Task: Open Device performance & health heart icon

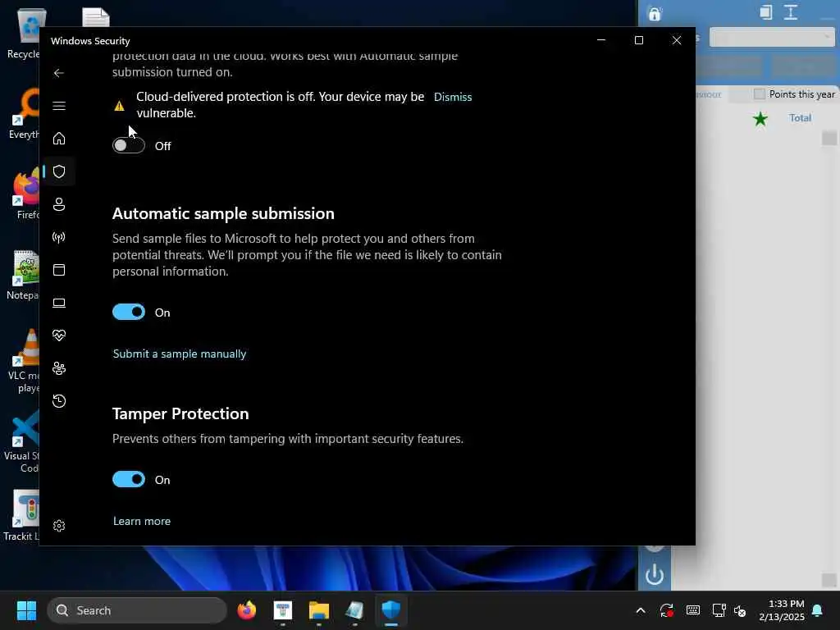Action: click(x=59, y=336)
